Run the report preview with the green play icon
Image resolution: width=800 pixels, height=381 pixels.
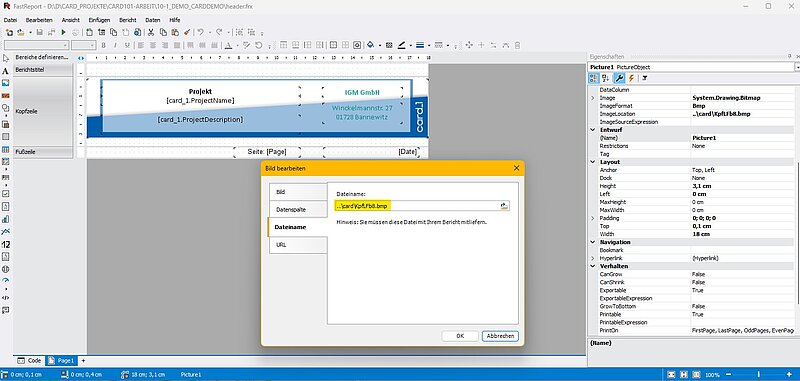click(64, 32)
